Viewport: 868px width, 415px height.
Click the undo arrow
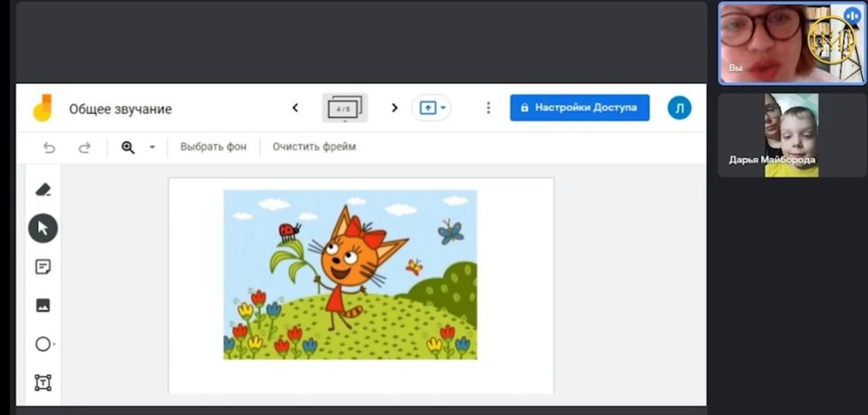click(x=49, y=147)
